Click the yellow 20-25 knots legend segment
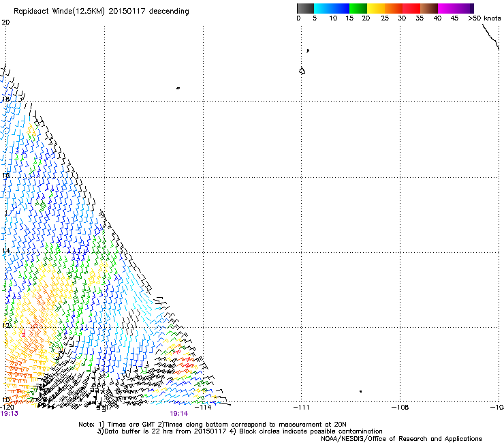Image resolution: width=504 pixels, height=443 pixels. click(x=376, y=8)
